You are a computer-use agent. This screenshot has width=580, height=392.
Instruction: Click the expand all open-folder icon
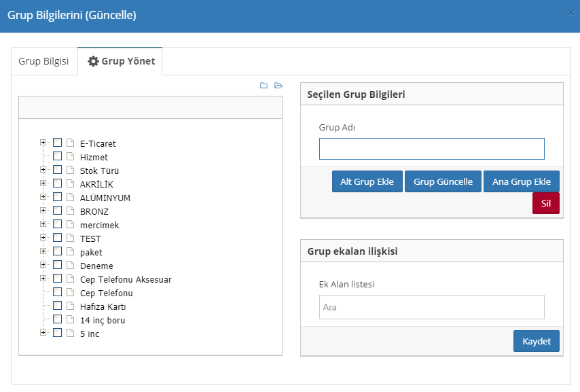click(x=278, y=86)
